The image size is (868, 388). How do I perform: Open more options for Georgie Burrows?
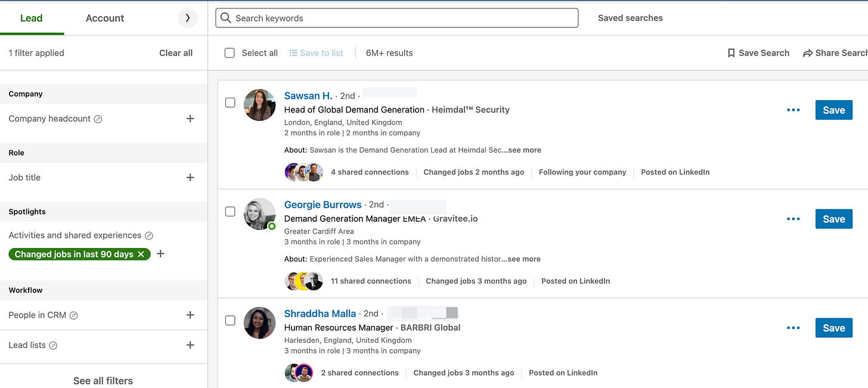pos(793,219)
